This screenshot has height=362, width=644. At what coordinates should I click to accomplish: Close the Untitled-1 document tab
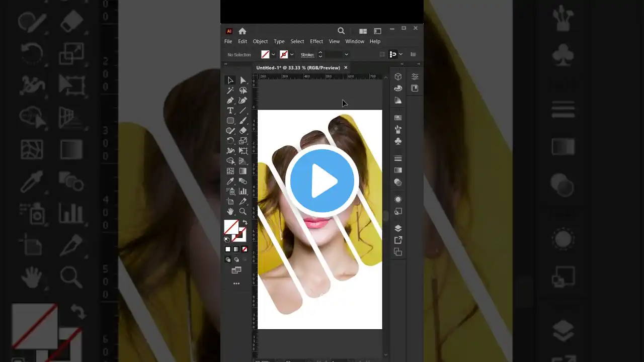(346, 67)
